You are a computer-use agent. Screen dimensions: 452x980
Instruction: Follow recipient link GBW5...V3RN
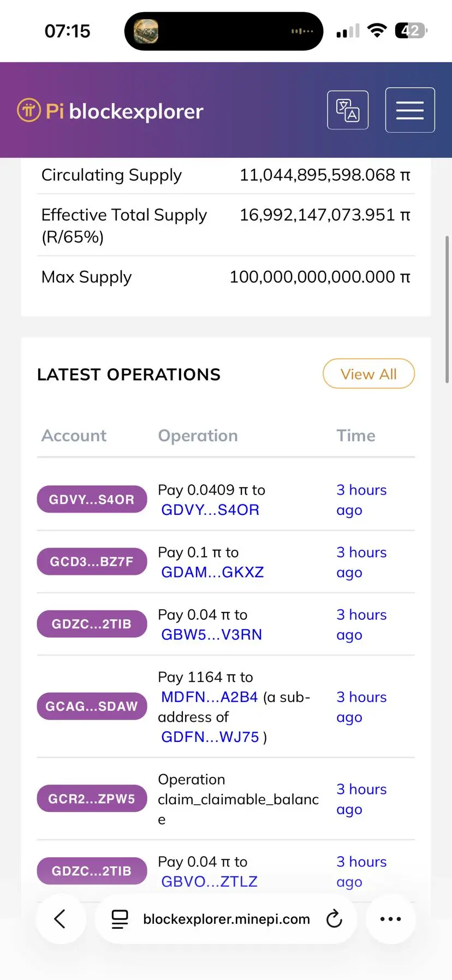(211, 634)
